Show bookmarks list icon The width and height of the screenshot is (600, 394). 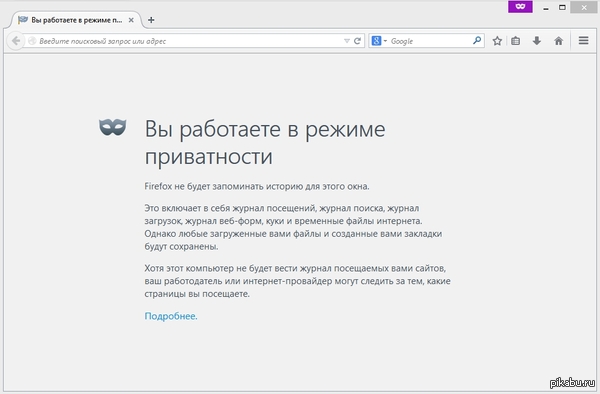pyautogui.click(x=515, y=41)
